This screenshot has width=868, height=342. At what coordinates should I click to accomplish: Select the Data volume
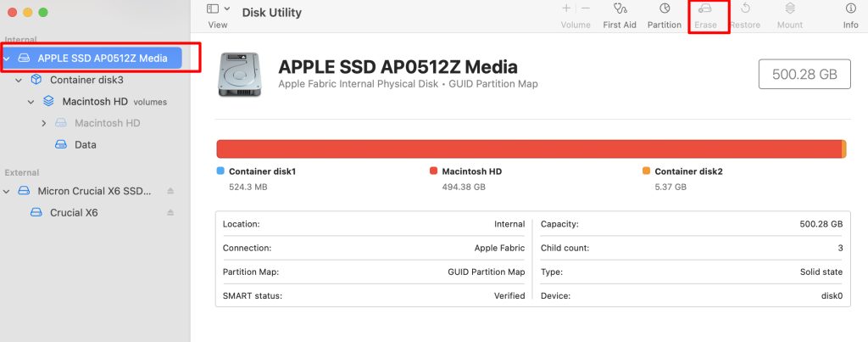pos(86,144)
